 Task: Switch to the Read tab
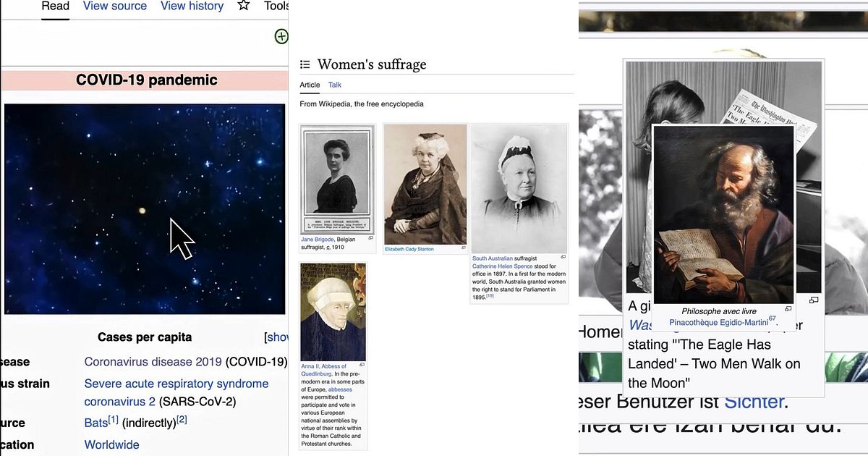55,6
